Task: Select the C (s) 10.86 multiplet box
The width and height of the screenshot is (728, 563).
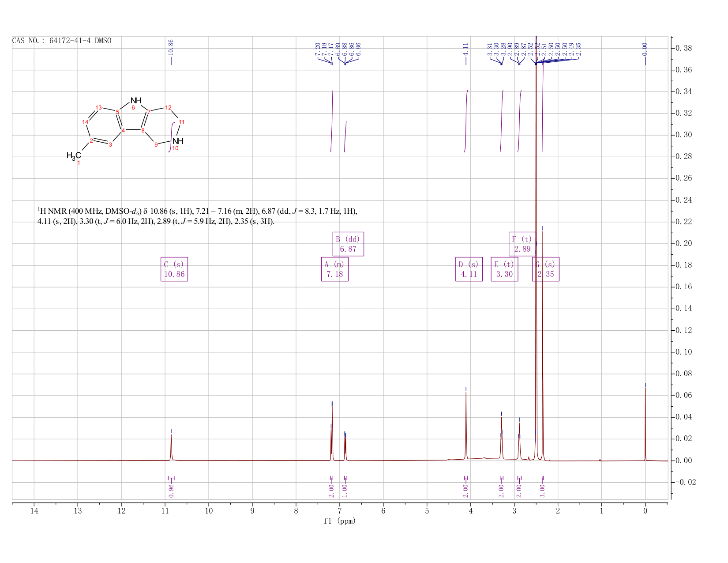Action: tap(174, 269)
